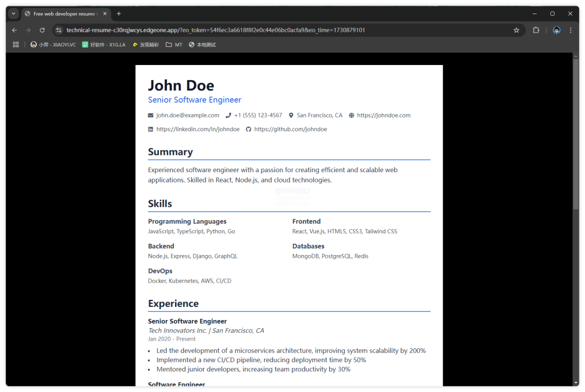This screenshot has height=392, width=585.
Task: Open the browser extensions puzzle icon
Action: pos(536,30)
